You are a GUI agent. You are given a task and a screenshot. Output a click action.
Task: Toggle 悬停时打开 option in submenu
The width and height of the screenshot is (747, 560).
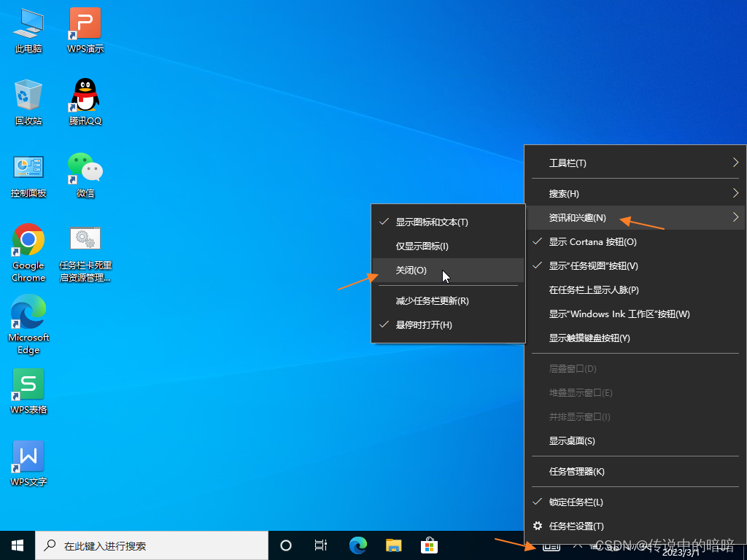click(x=424, y=325)
